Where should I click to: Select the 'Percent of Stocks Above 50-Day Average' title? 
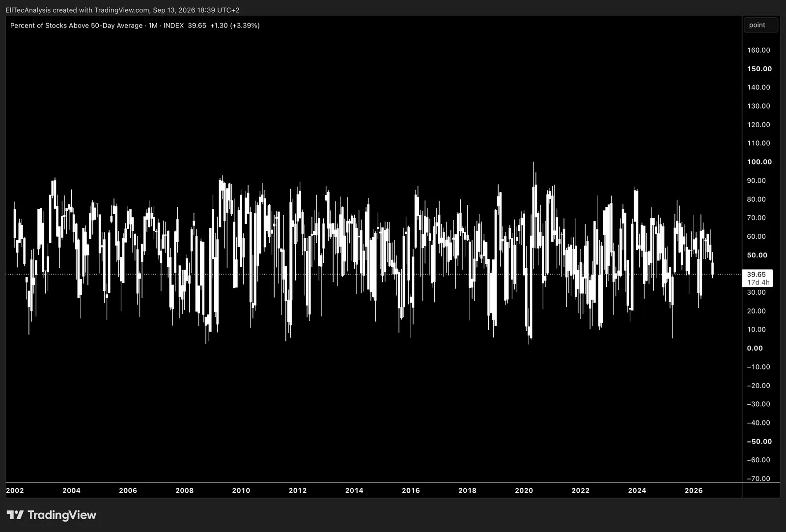pyautogui.click(x=76, y=26)
